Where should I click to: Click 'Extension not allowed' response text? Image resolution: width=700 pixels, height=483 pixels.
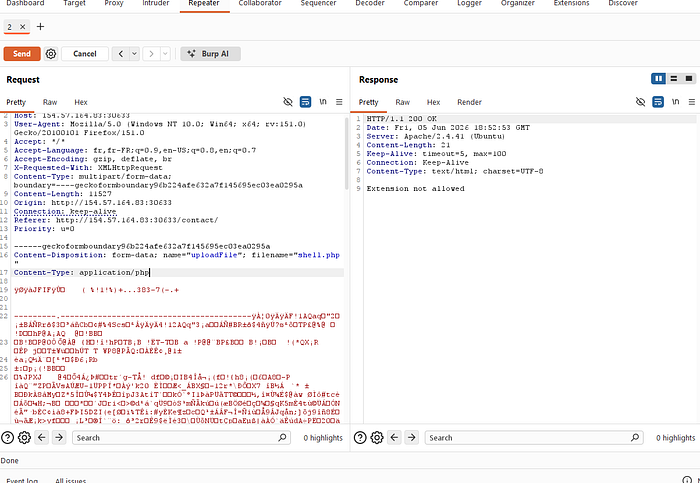(x=416, y=189)
